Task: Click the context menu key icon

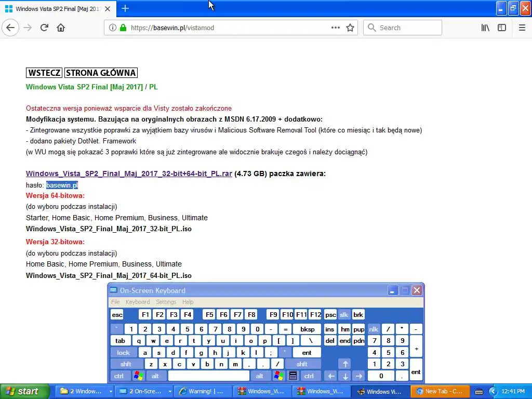Action: point(293,376)
